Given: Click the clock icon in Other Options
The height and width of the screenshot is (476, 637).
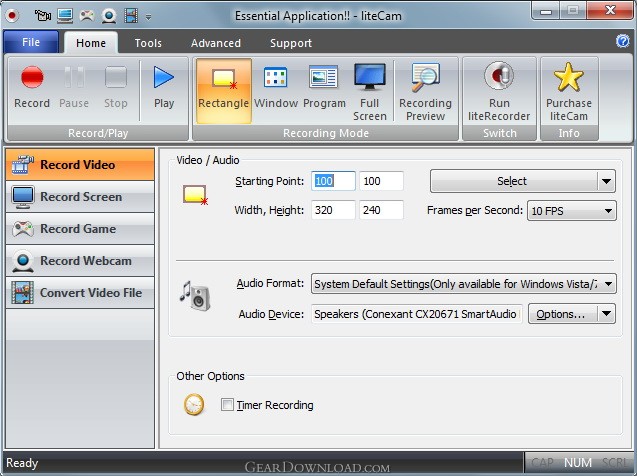Looking at the screenshot, I should point(194,404).
